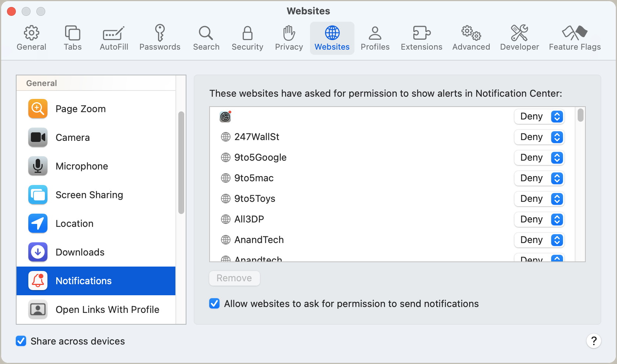The width and height of the screenshot is (617, 364).
Task: Open the General gear icon tab
Action: tap(32, 33)
